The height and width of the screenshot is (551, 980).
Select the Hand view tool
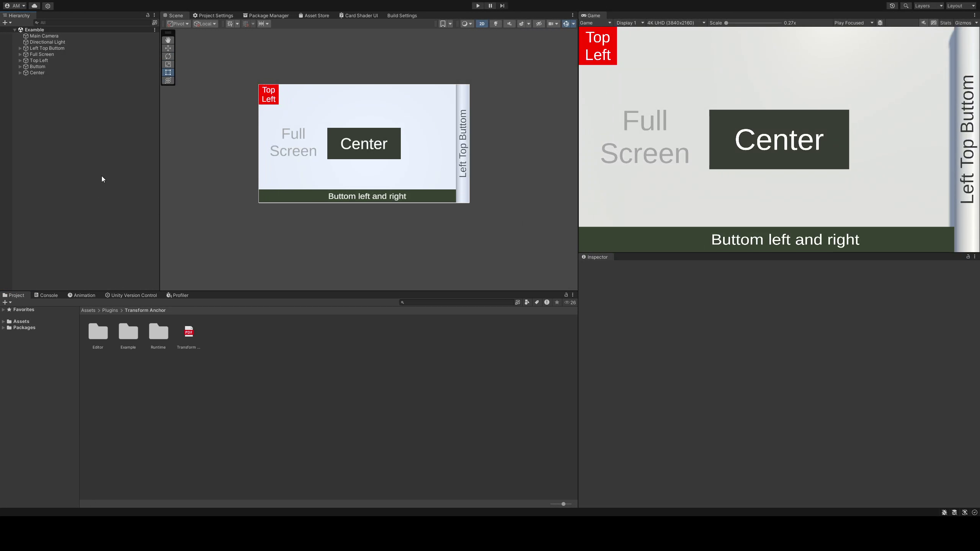(x=168, y=40)
